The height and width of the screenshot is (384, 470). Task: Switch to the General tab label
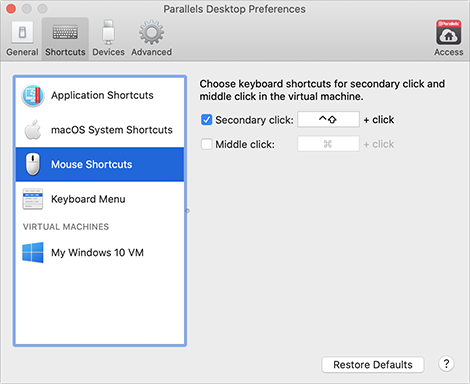click(x=22, y=52)
